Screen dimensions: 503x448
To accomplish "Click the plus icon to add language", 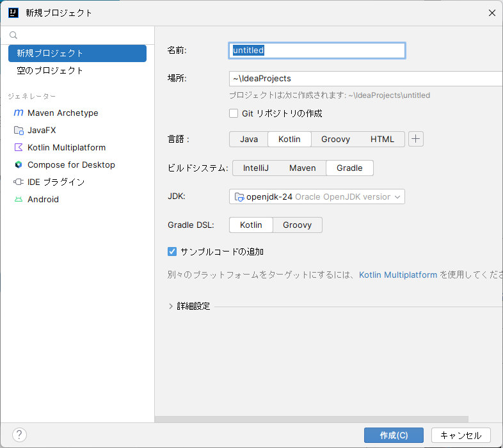I will tap(416, 139).
